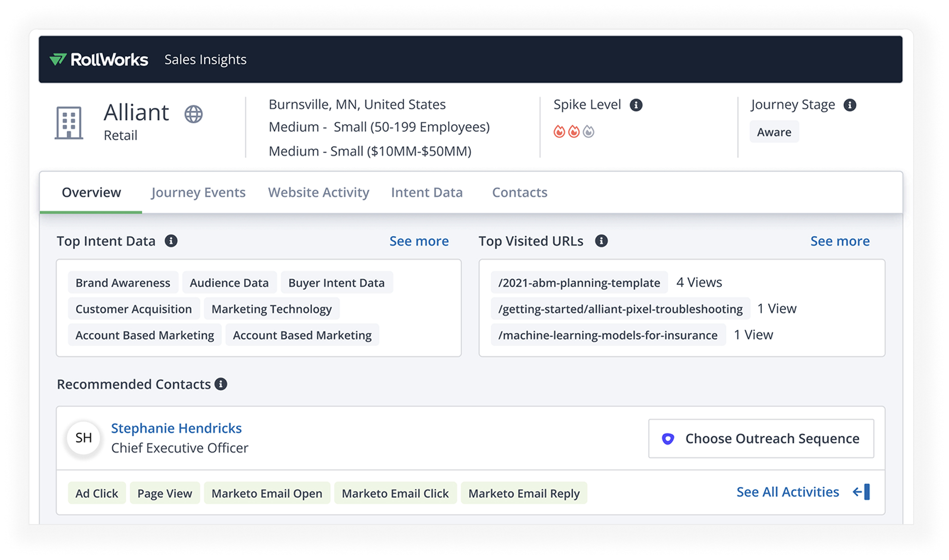Click the /machine-learning-models-for-insurance URL

click(x=608, y=335)
